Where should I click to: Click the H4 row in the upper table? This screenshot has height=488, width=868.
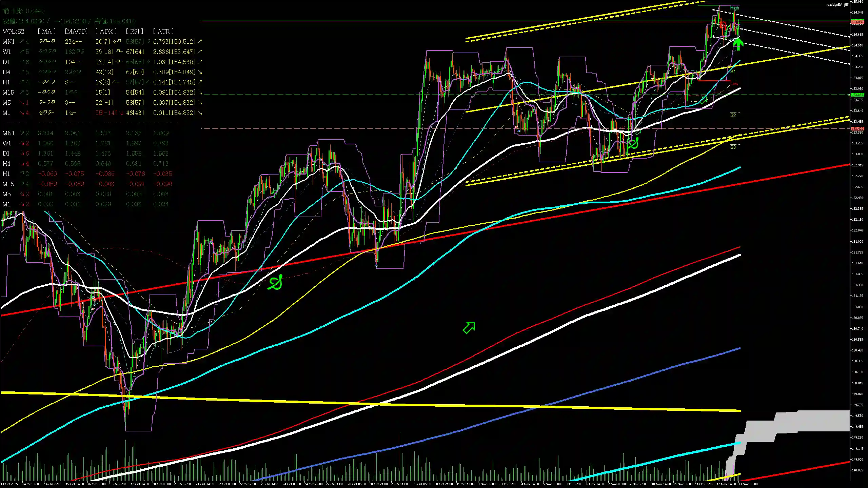[x=6, y=72]
